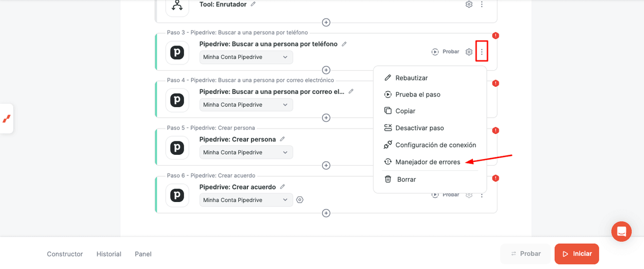Open settings gear for step 3
Screen dimensions: 644x269
coord(469,52)
